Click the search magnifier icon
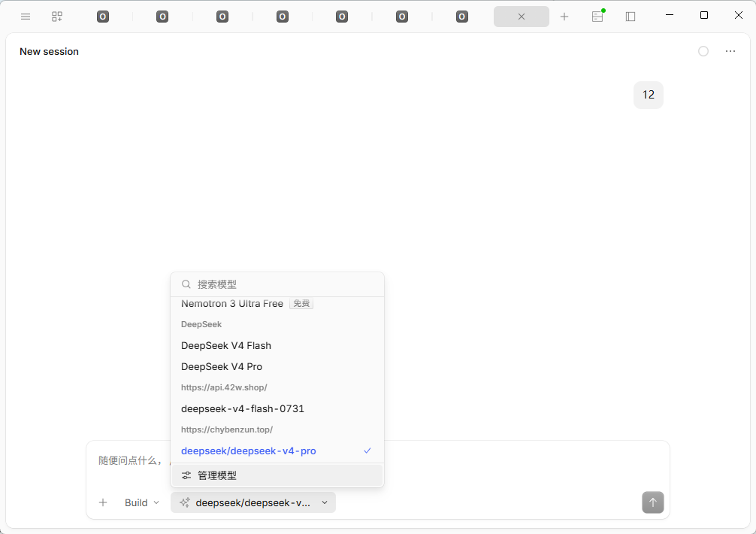Screen dimensions: 756x534 (x=186, y=284)
